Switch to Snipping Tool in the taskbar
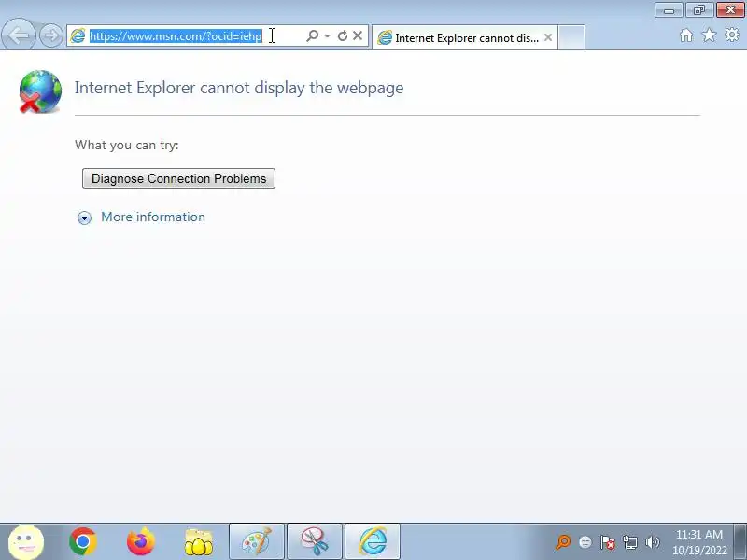Screen dimensions: 747x560 pos(315,541)
